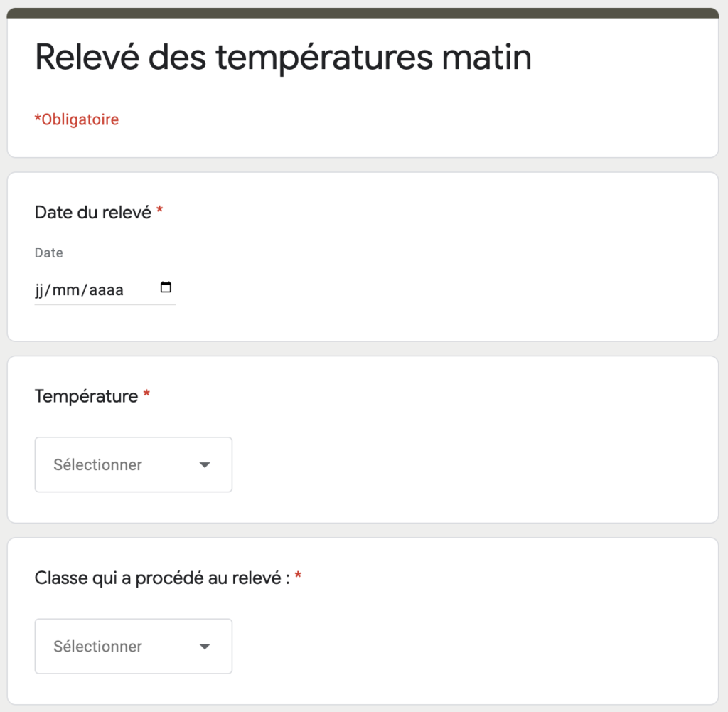Click the mm month segment
The image size is (728, 712).
66,290
